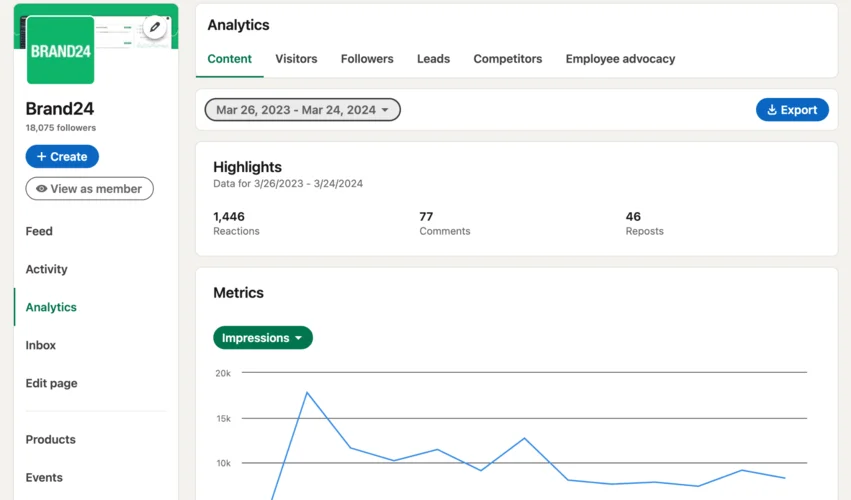Open the Impressions metric dropdown
This screenshot has height=500, width=851.
263,338
